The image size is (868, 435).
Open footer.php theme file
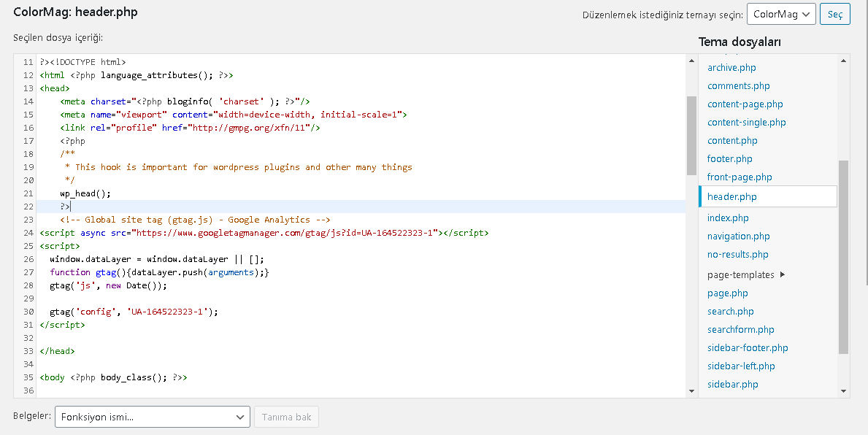click(729, 159)
